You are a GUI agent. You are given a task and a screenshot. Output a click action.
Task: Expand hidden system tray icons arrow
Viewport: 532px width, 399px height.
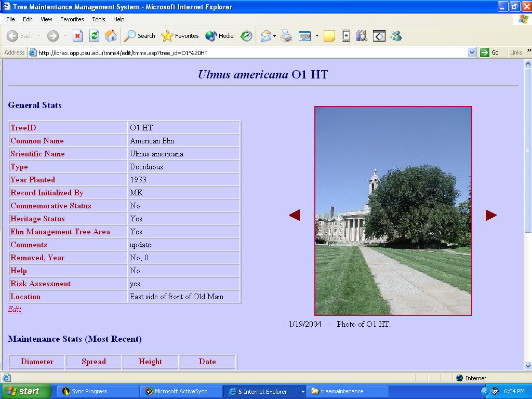[x=485, y=392]
